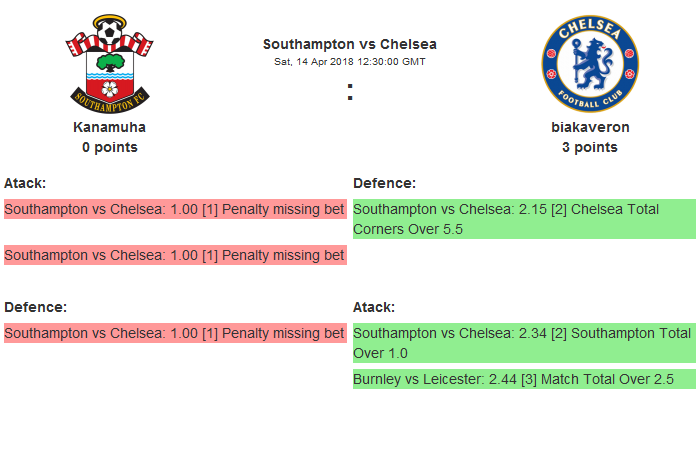
Task: Click the match date Sat, 14 Apr 2018
Action: pyautogui.click(x=350, y=61)
